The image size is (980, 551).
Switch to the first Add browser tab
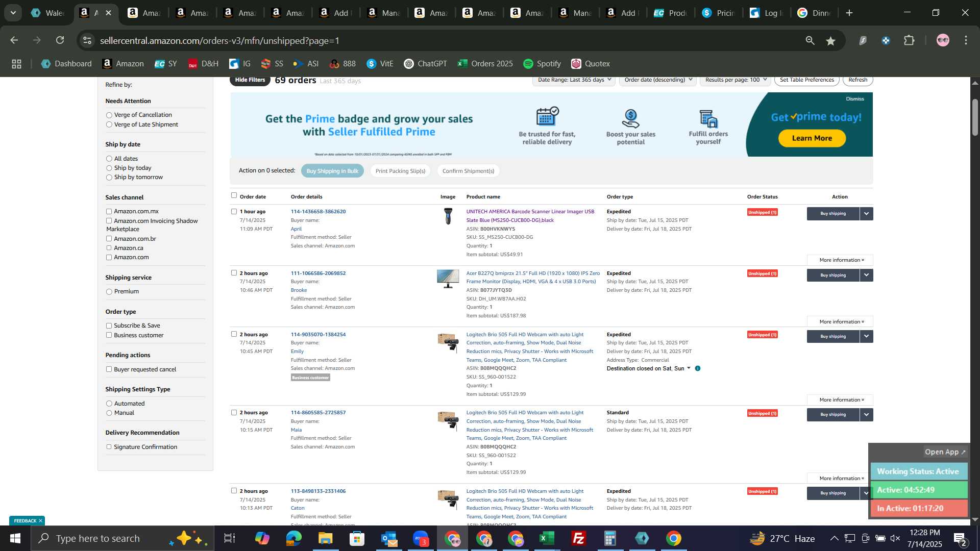pos(335,13)
